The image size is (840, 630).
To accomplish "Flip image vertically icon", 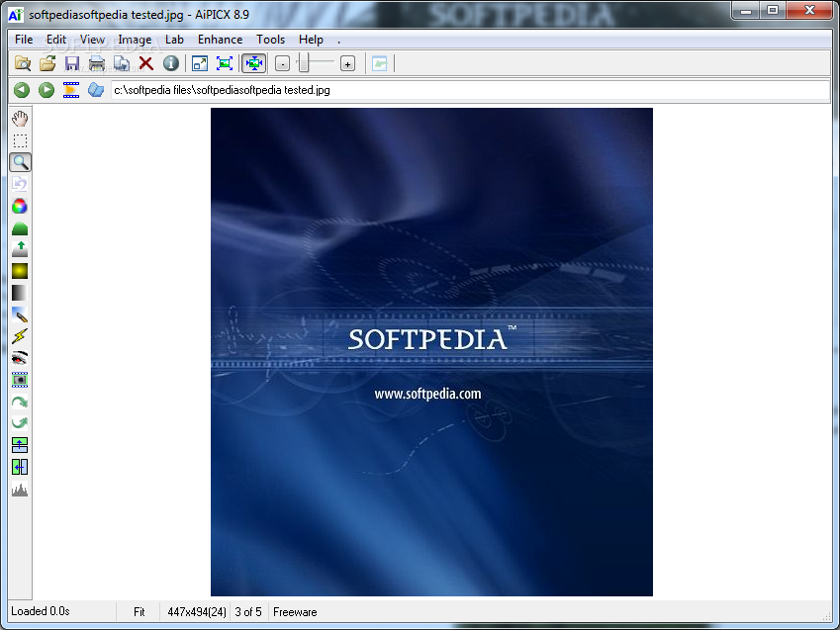I will pos(20,445).
